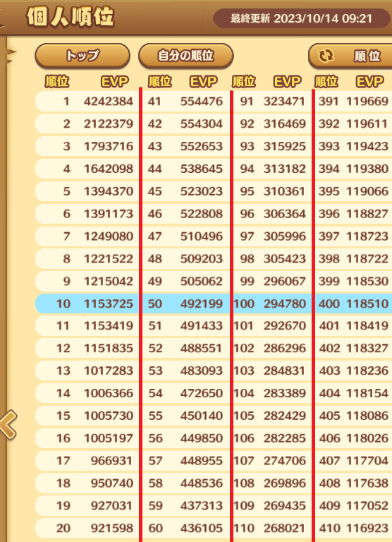This screenshot has height=542, width=392.
Task: Click the 個人順位 title heading
Action: [x=70, y=17]
